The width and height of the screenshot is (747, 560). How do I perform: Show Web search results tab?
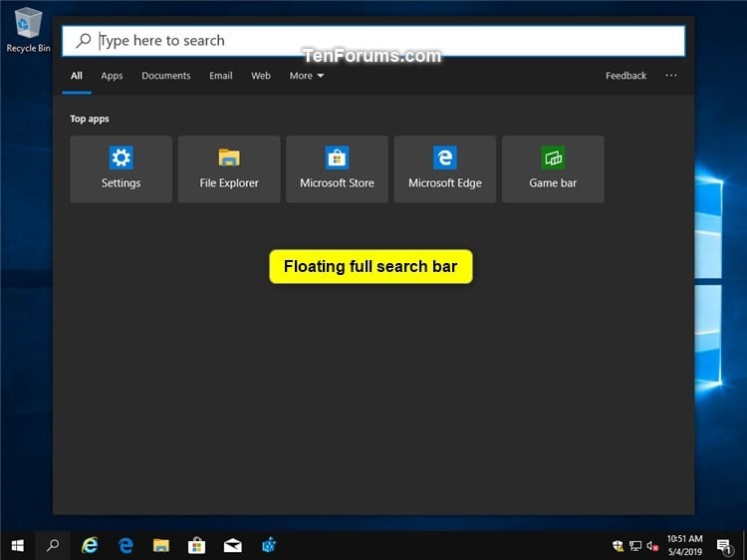coord(261,76)
